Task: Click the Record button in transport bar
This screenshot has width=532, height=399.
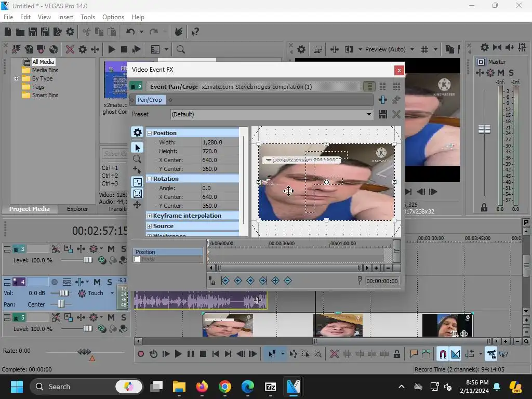Action: pos(140,354)
